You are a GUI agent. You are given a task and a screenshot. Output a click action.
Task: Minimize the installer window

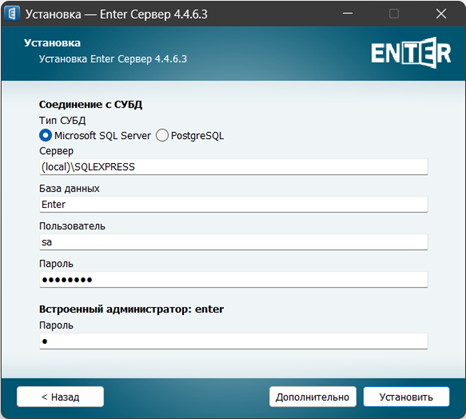pyautogui.click(x=348, y=14)
